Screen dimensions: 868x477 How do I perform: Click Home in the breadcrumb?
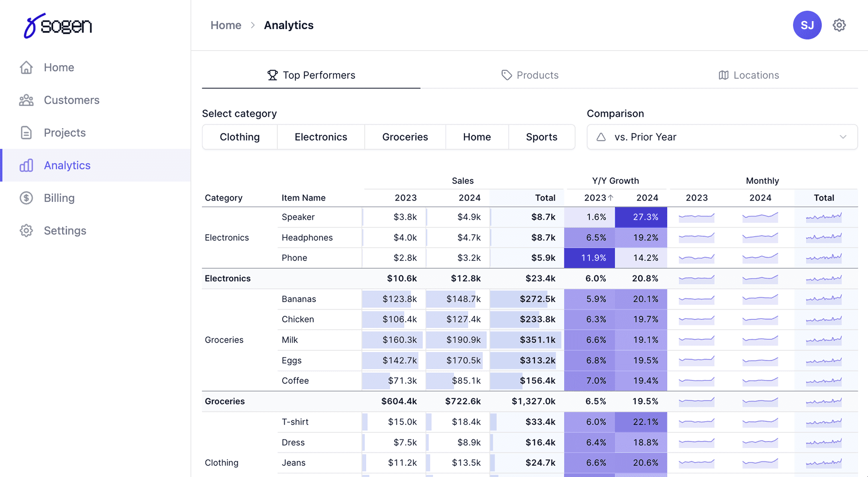[x=226, y=25]
